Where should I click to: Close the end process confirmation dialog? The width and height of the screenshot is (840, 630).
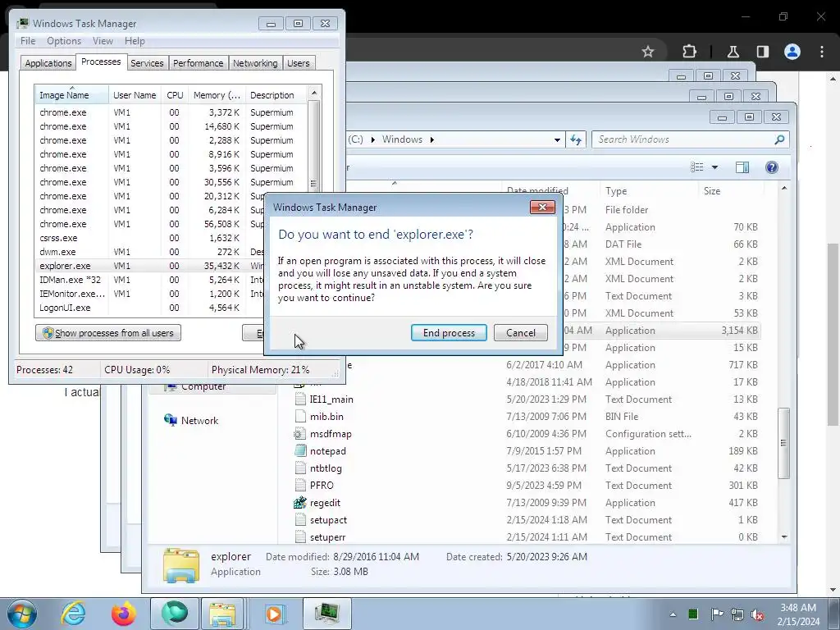pyautogui.click(x=542, y=208)
